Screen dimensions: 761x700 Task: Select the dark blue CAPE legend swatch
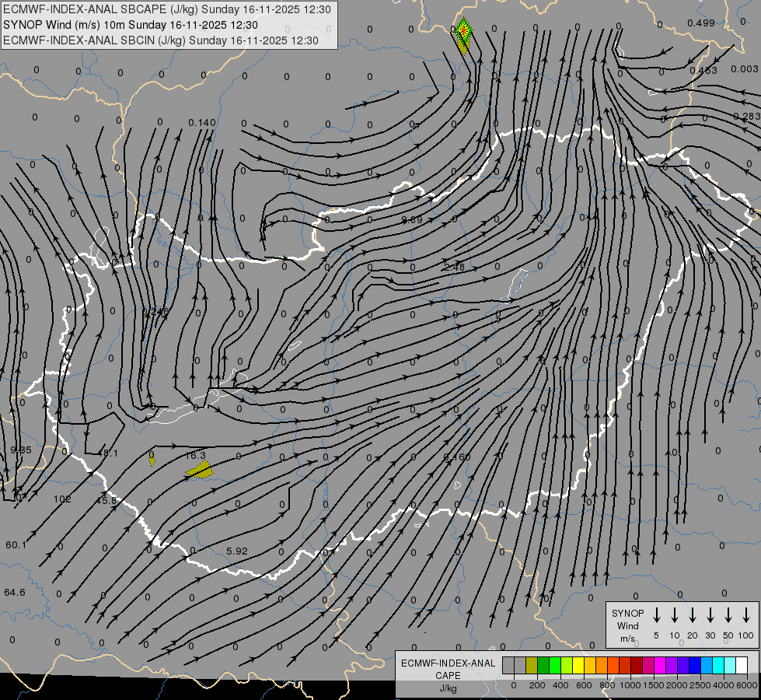[694, 665]
